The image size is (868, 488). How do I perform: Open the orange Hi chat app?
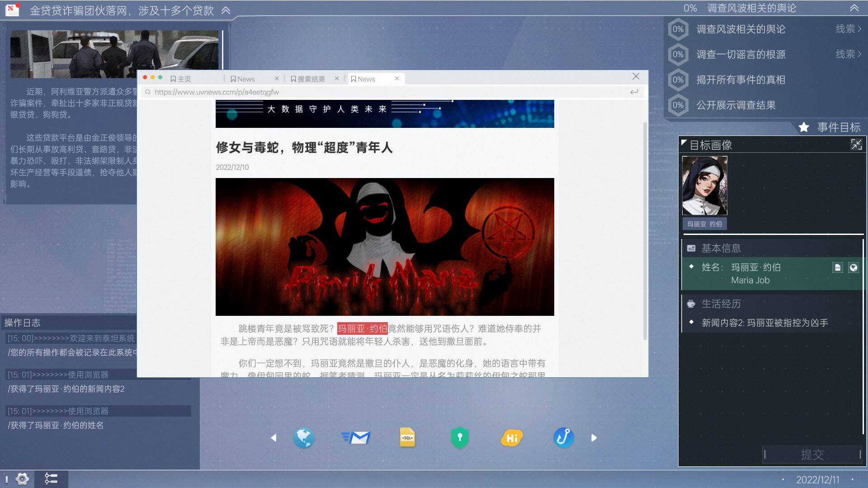(x=512, y=437)
